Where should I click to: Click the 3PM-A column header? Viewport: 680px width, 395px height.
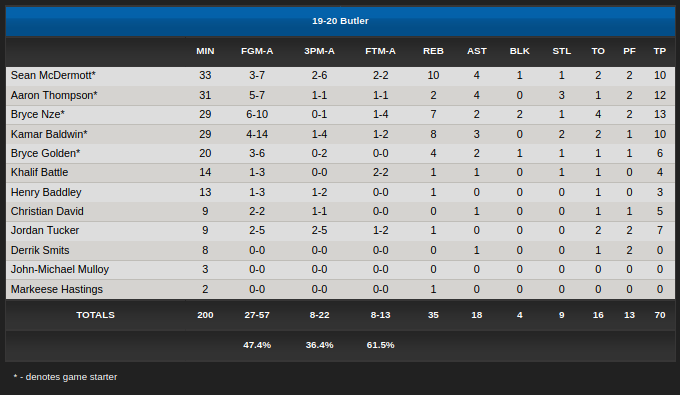[319, 51]
